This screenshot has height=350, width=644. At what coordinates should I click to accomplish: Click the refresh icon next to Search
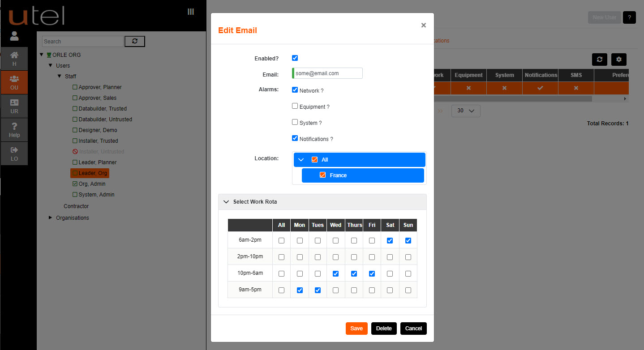point(134,41)
